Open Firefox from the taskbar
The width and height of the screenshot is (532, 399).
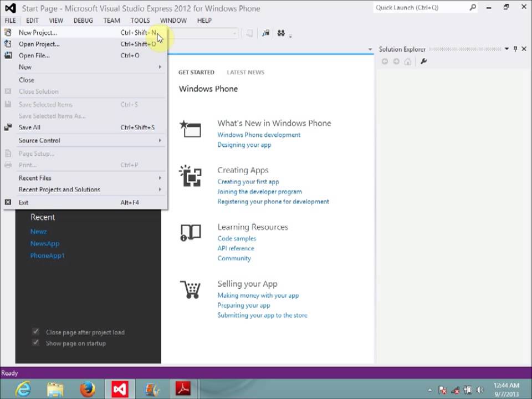[88, 389]
